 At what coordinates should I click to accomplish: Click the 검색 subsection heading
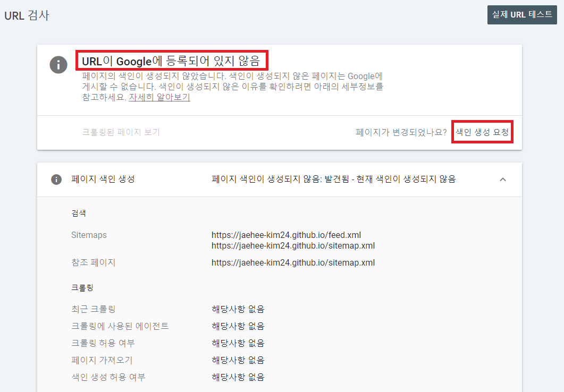tap(79, 214)
